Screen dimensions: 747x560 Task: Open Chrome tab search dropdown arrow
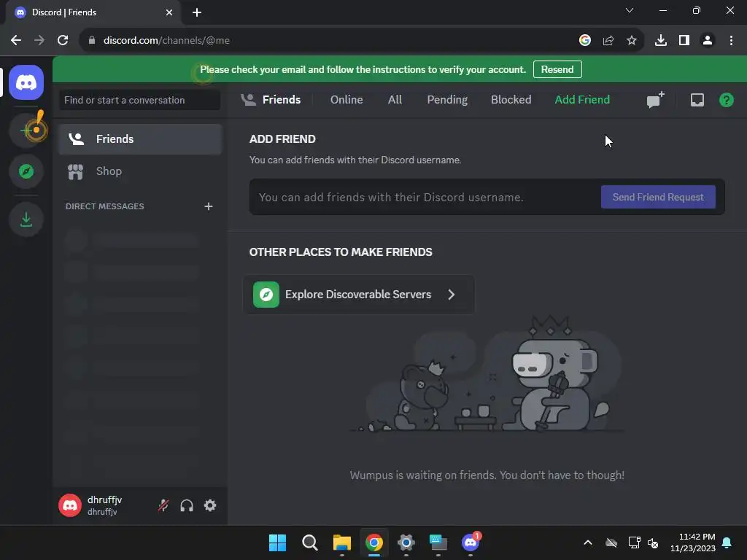click(x=630, y=10)
